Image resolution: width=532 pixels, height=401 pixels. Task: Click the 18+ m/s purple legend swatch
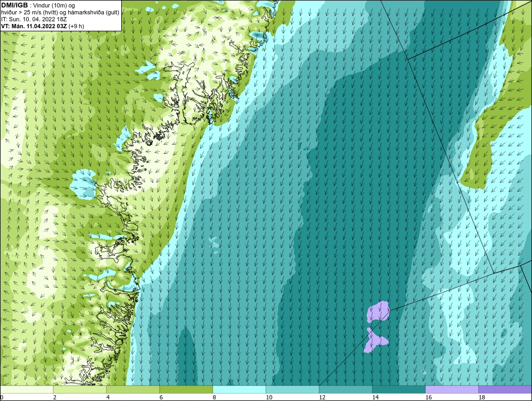505,389
